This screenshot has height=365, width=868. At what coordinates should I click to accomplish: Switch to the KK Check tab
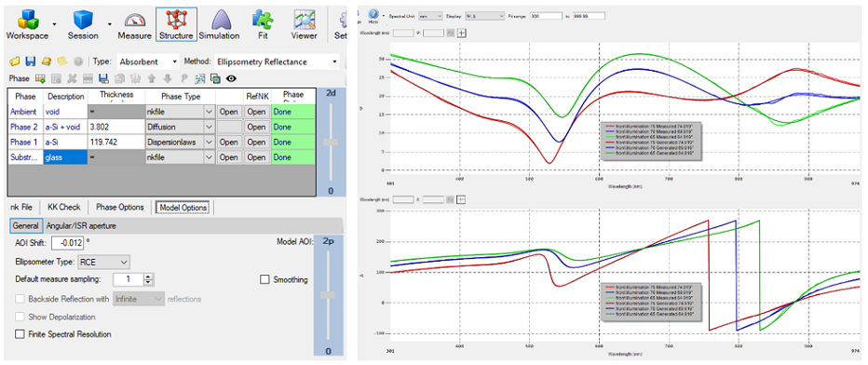point(63,208)
